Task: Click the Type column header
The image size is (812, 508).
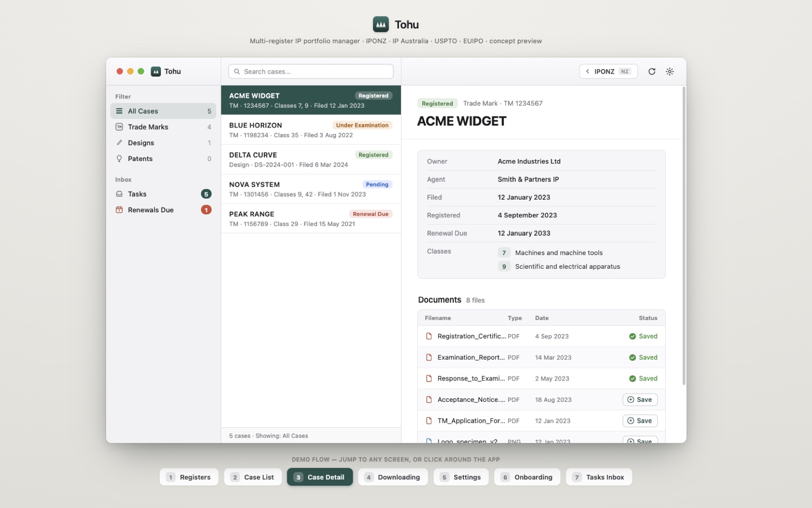Action: coord(515,318)
